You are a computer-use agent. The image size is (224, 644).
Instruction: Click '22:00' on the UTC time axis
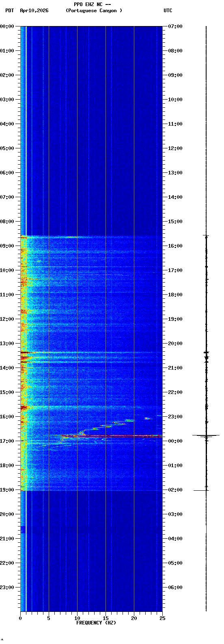click(175, 392)
